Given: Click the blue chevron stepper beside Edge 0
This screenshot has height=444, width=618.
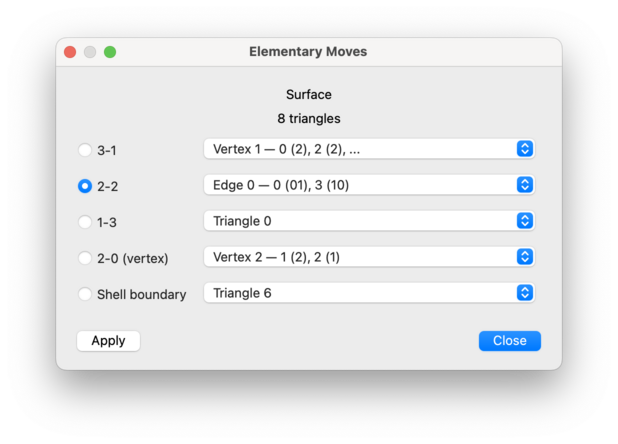Looking at the screenshot, I should 525,185.
